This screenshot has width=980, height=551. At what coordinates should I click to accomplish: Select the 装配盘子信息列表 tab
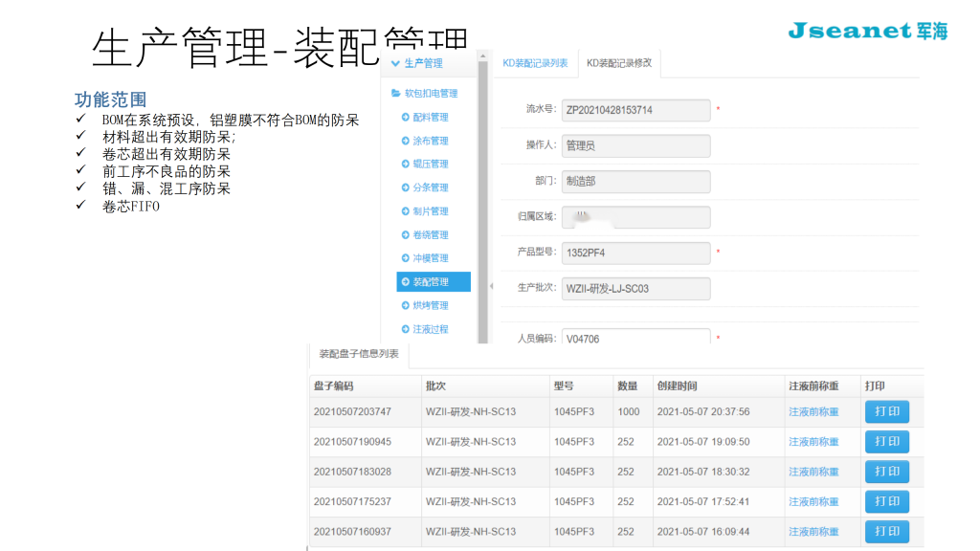359,354
